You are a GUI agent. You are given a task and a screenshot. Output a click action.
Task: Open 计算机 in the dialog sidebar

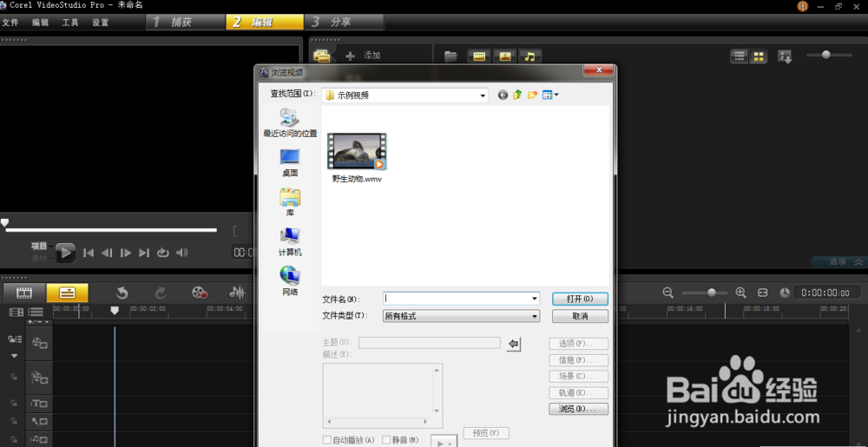[x=290, y=242]
